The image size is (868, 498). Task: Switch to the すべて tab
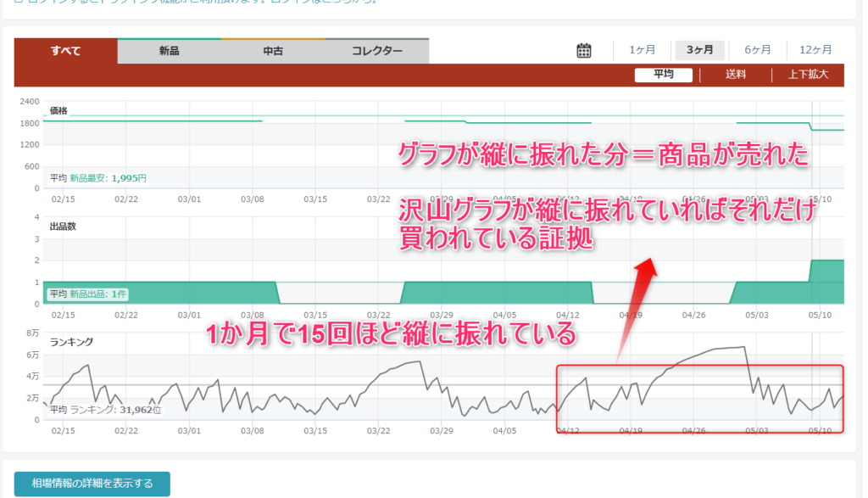click(66, 51)
